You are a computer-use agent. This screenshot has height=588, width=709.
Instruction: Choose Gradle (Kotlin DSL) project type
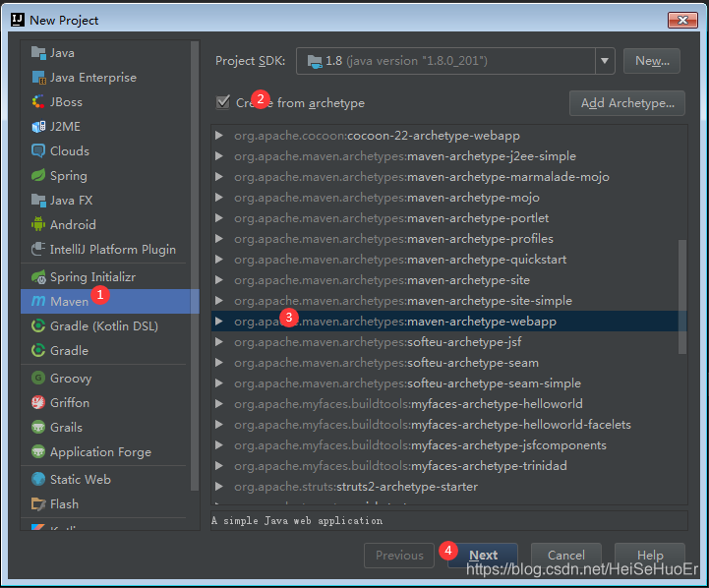(x=104, y=325)
